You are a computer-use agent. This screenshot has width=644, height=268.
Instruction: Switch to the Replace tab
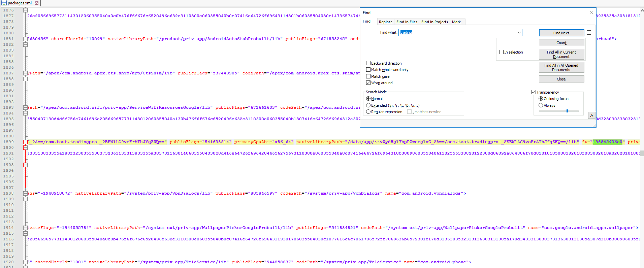pyautogui.click(x=385, y=22)
